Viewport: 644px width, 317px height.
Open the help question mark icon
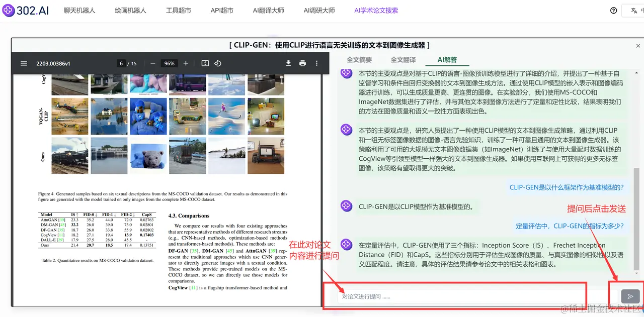[613, 10]
